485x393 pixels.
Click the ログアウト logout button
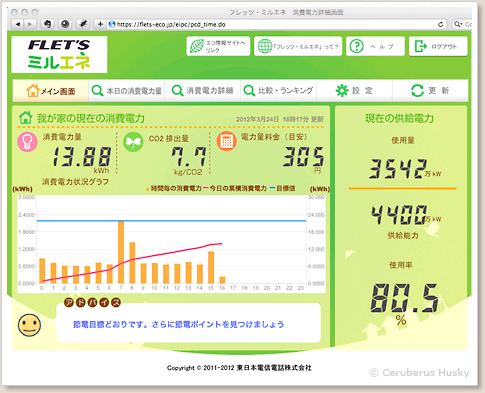(x=438, y=46)
